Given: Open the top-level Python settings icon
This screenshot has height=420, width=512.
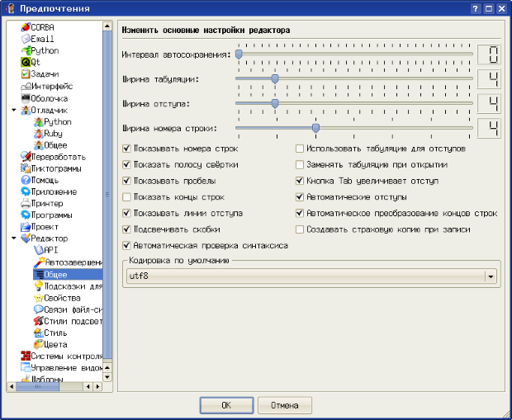Looking at the screenshot, I should [26, 50].
